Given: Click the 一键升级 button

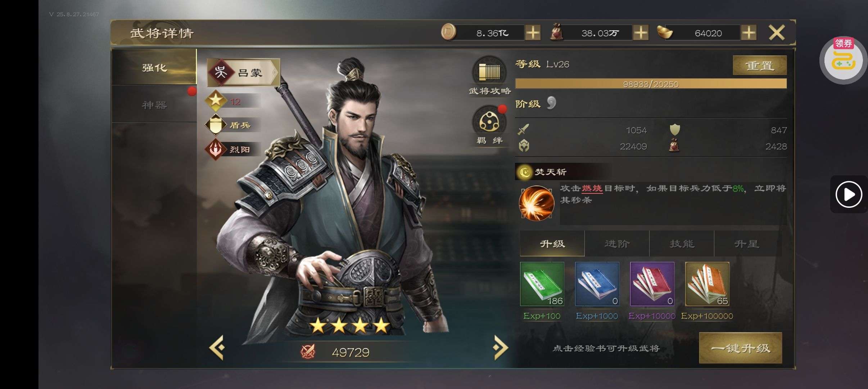Looking at the screenshot, I should [741, 348].
